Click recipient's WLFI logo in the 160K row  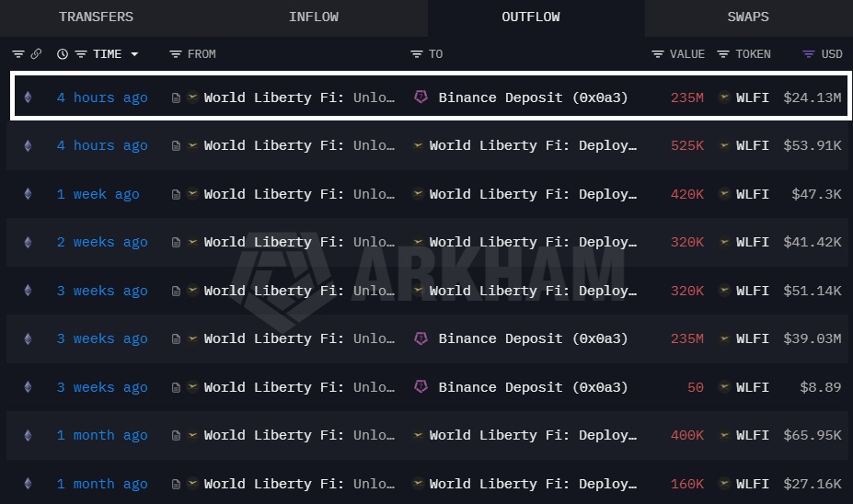418,484
